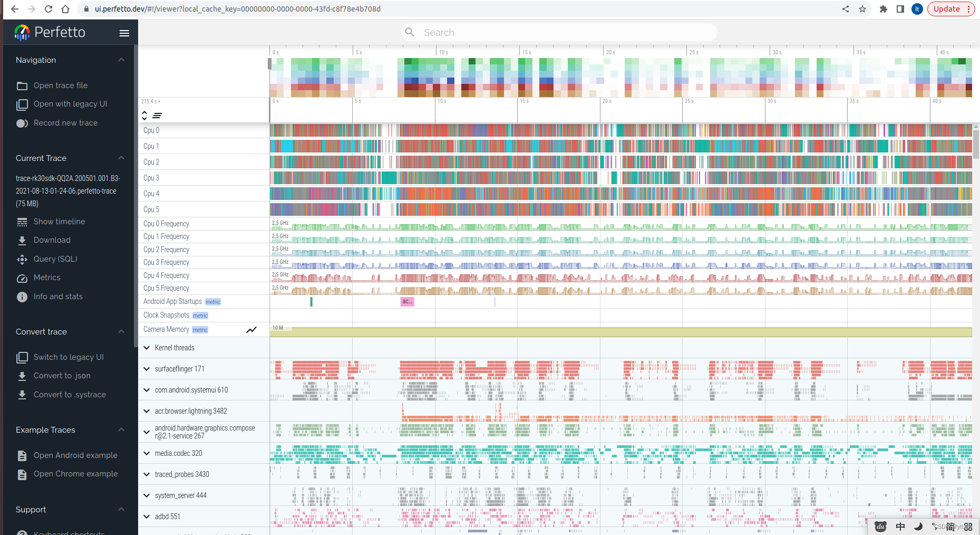Screen dimensions: 980x535
Task: Open the browser extensions puzzle icon
Action: [884, 9]
